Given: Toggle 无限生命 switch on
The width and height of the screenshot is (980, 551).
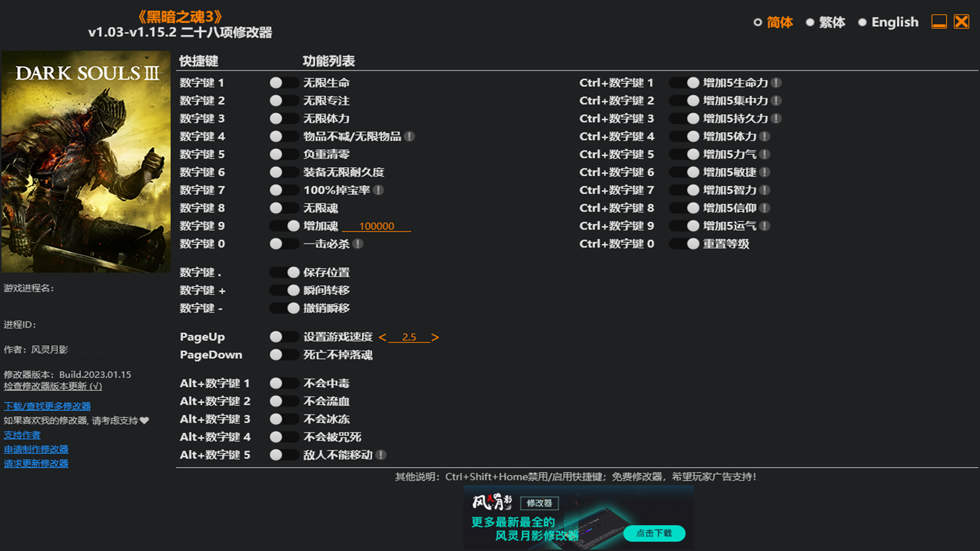Looking at the screenshot, I should tap(284, 83).
